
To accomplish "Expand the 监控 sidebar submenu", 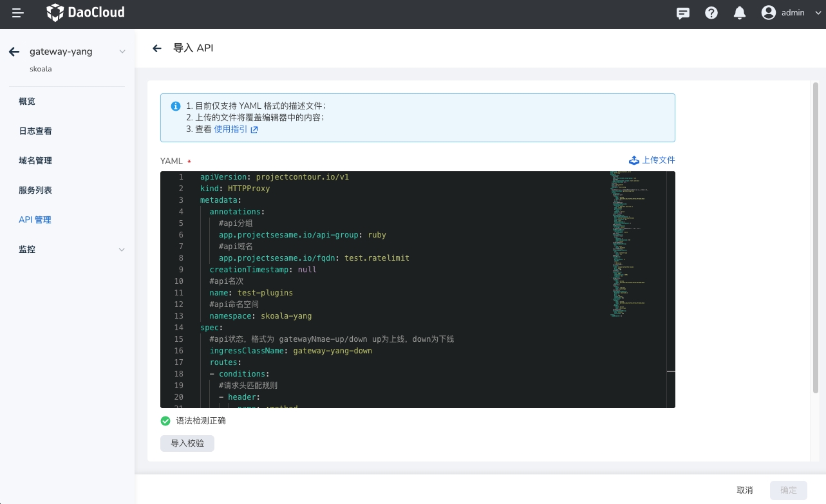I will point(122,250).
